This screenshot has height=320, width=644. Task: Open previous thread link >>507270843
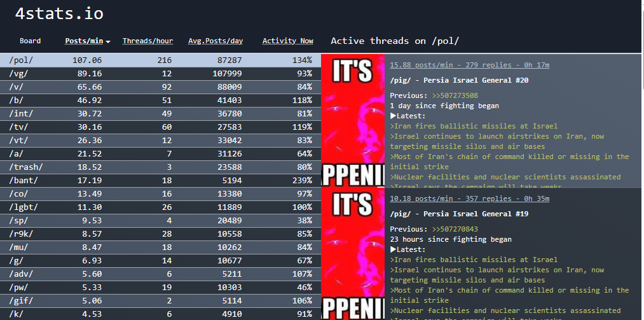click(x=455, y=229)
